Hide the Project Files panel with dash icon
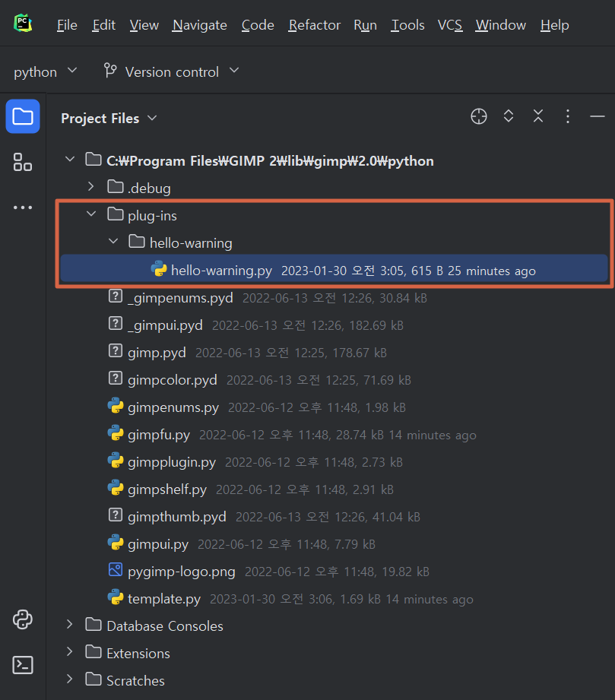This screenshot has width=615, height=700. [x=597, y=116]
